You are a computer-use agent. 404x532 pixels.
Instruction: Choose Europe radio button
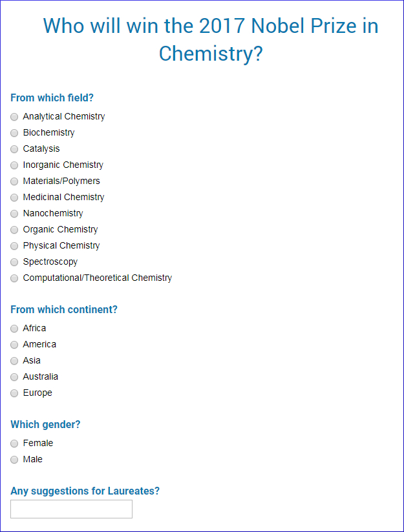pos(14,393)
